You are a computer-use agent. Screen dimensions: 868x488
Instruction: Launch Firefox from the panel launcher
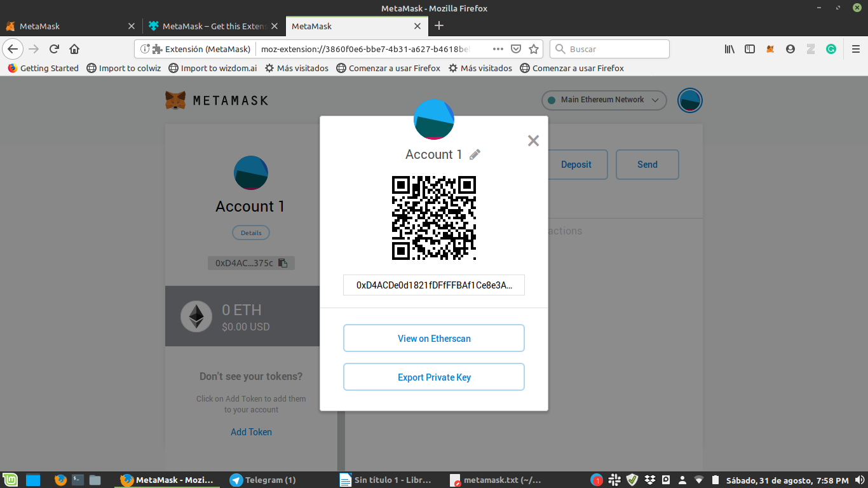tap(60, 480)
